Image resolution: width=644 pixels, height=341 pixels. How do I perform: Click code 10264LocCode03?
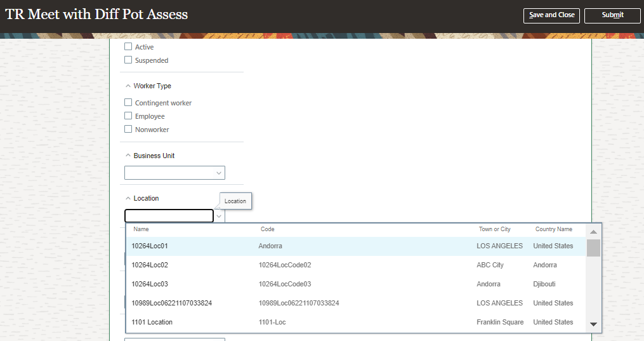click(x=285, y=284)
